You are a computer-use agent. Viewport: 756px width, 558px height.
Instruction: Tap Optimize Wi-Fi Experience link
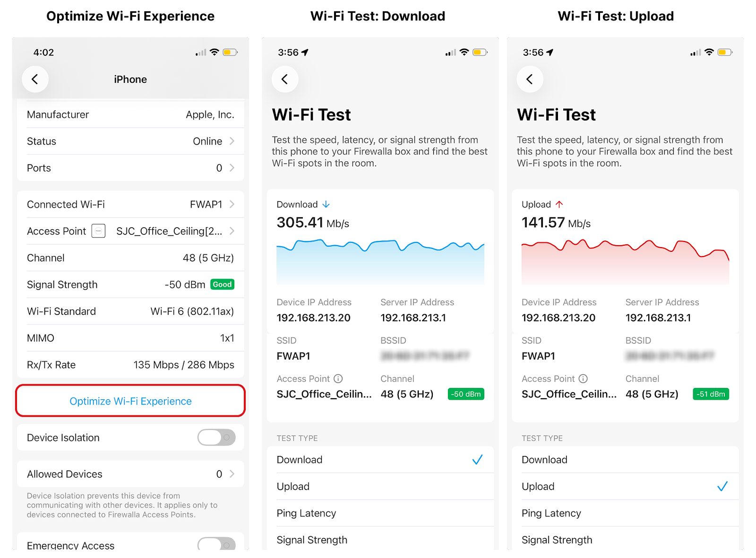pos(130,401)
